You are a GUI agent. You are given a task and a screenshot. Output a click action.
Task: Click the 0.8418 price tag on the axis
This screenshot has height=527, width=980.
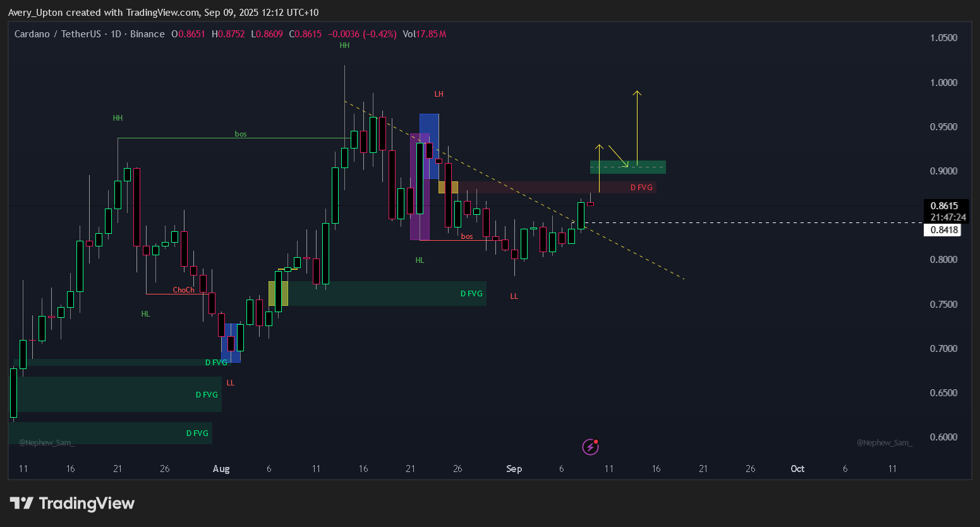click(x=944, y=230)
